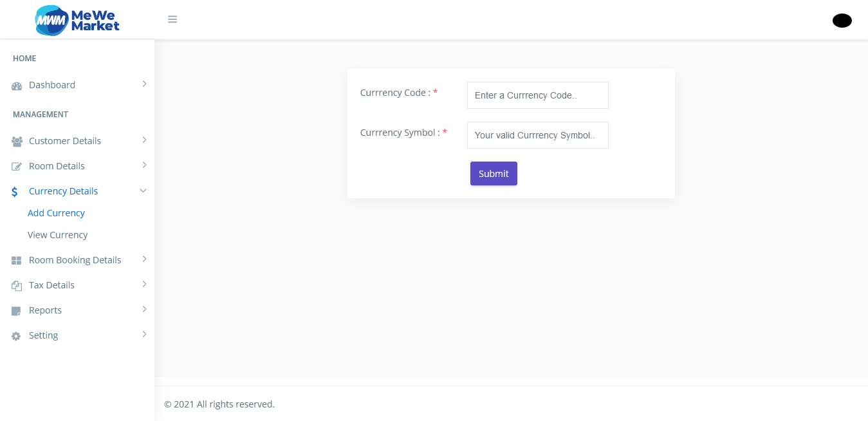Expand the Dashboard chevron
The height and width of the screenshot is (421, 868).
pyautogui.click(x=144, y=84)
